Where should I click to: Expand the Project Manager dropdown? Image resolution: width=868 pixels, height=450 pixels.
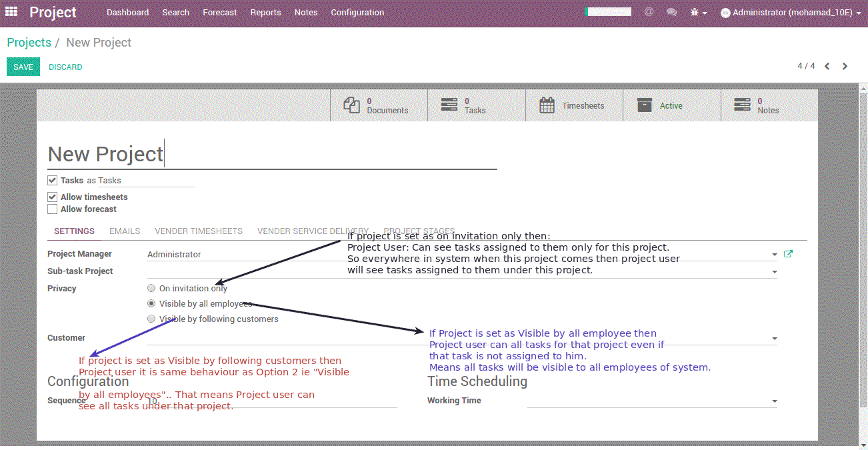(775, 255)
